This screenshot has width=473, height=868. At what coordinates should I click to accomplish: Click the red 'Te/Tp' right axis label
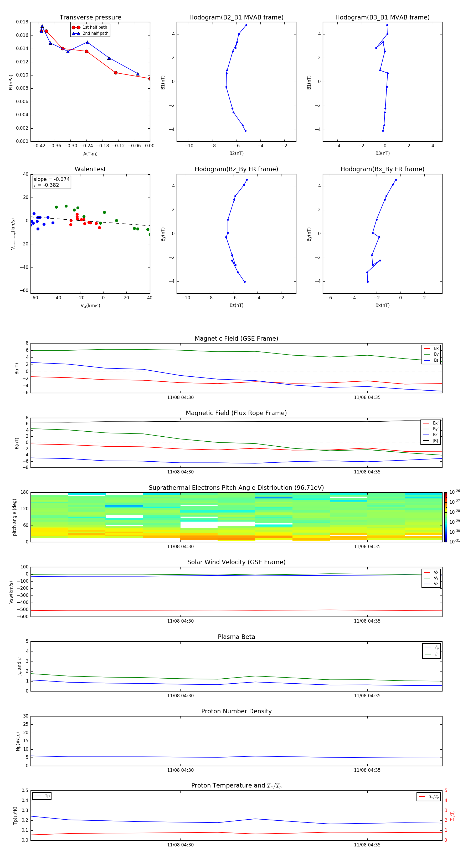[x=453, y=815]
